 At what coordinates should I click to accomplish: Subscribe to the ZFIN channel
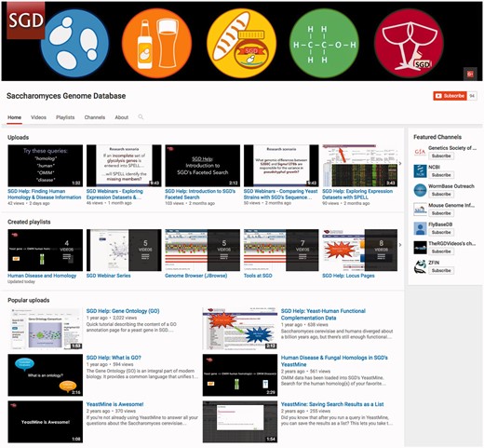click(x=441, y=270)
